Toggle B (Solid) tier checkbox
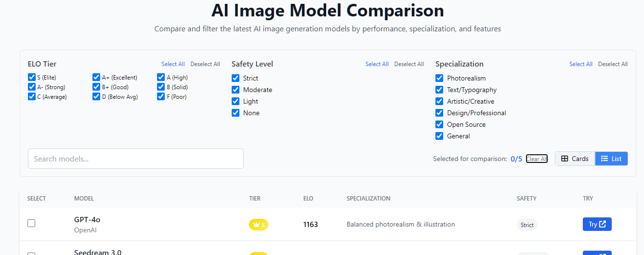The width and height of the screenshot is (644, 255). coord(161,87)
